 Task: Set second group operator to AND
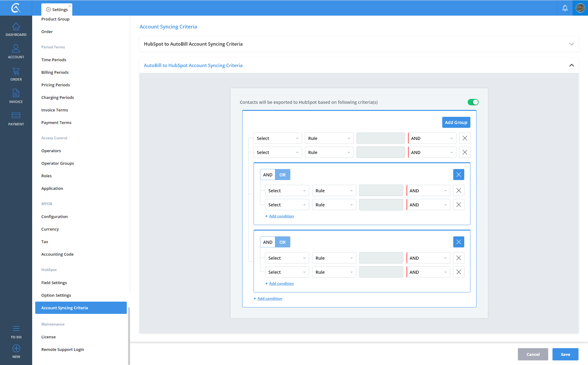[x=268, y=242]
